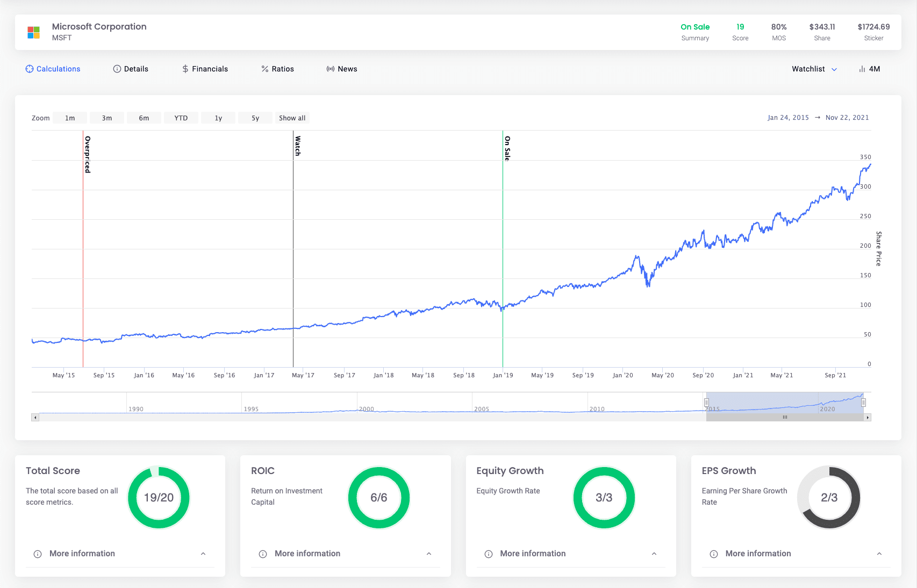Click the News broadcast icon
The width and height of the screenshot is (917, 588).
click(x=331, y=69)
